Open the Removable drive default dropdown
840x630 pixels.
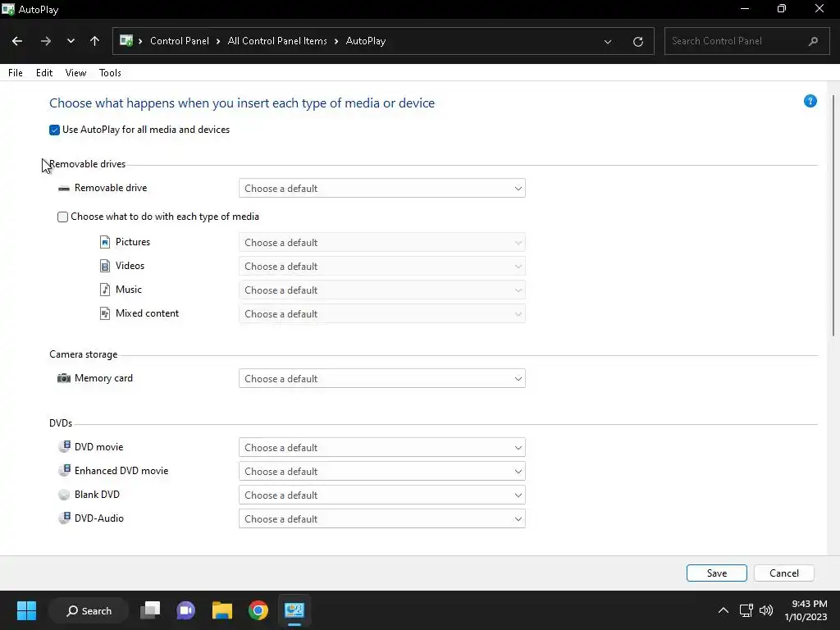381,189
